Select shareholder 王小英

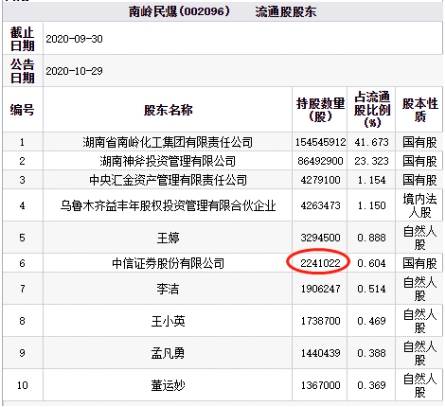[168, 321]
